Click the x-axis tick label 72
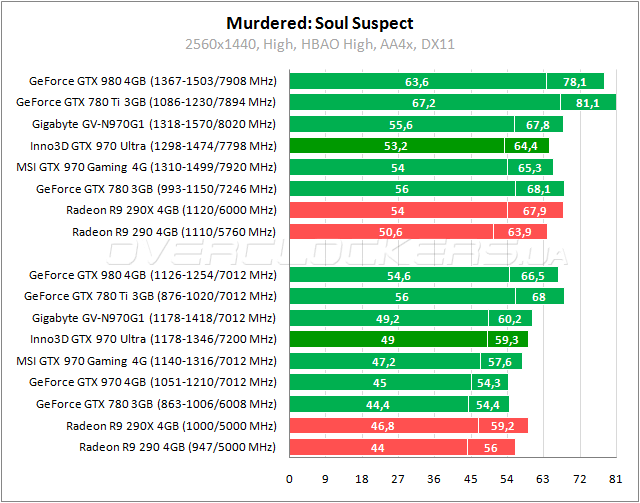Image resolution: width=640 pixels, height=503 pixels. click(580, 479)
